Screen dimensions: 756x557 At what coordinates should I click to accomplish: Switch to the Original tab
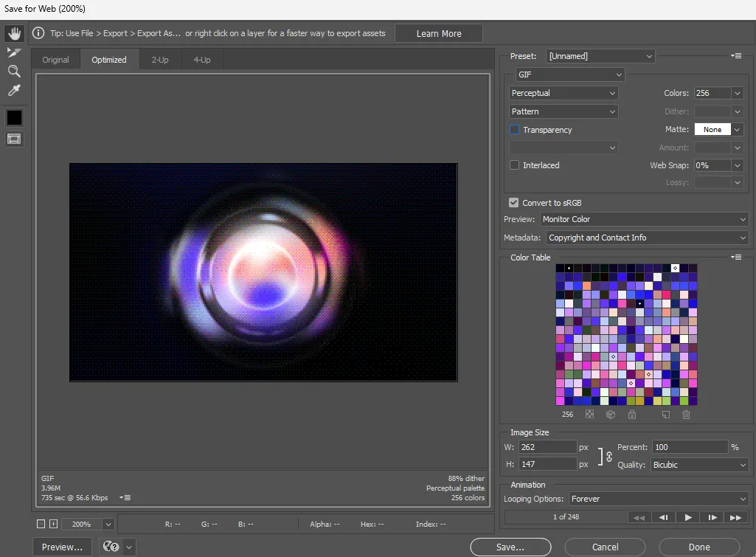(x=55, y=60)
